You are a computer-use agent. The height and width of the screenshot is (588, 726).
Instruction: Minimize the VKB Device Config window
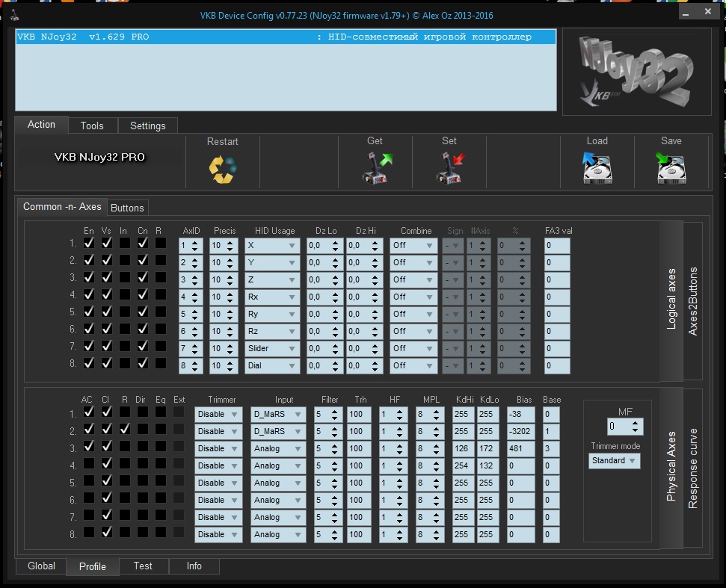[686, 13]
